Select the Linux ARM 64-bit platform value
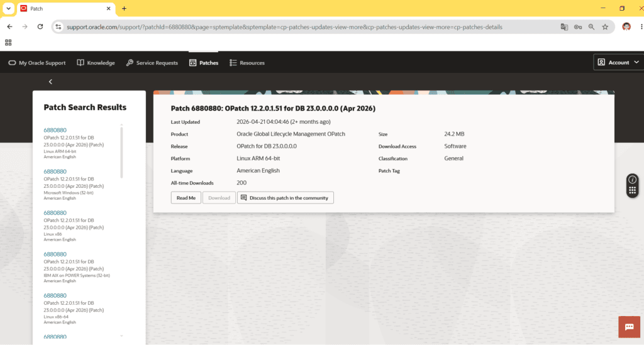Image resolution: width=644 pixels, height=345 pixels. click(x=258, y=158)
